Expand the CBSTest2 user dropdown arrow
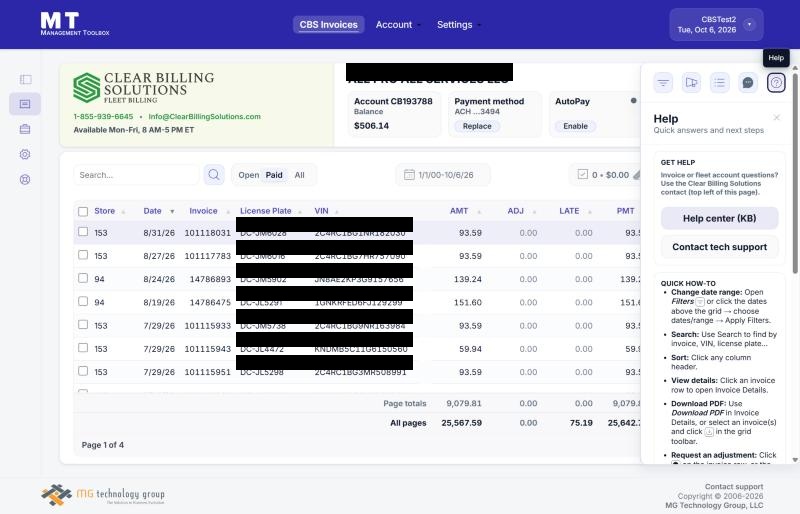The height and width of the screenshot is (514, 800). point(749,25)
